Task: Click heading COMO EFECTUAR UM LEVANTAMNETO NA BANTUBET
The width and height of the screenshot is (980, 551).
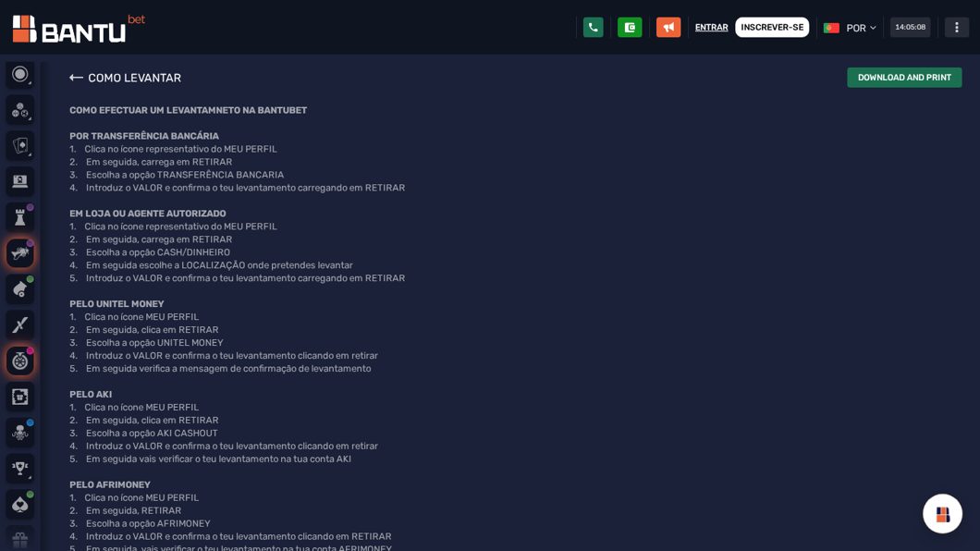Action: [188, 110]
